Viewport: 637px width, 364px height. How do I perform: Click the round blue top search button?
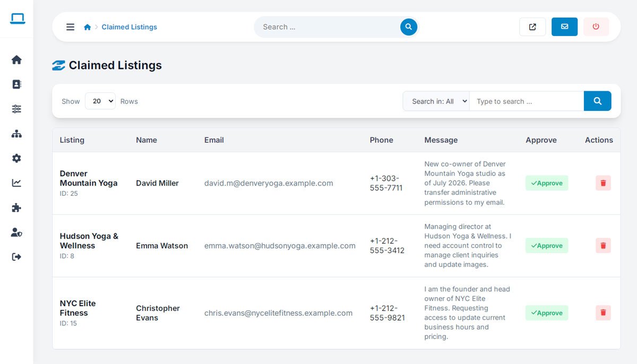pyautogui.click(x=409, y=27)
